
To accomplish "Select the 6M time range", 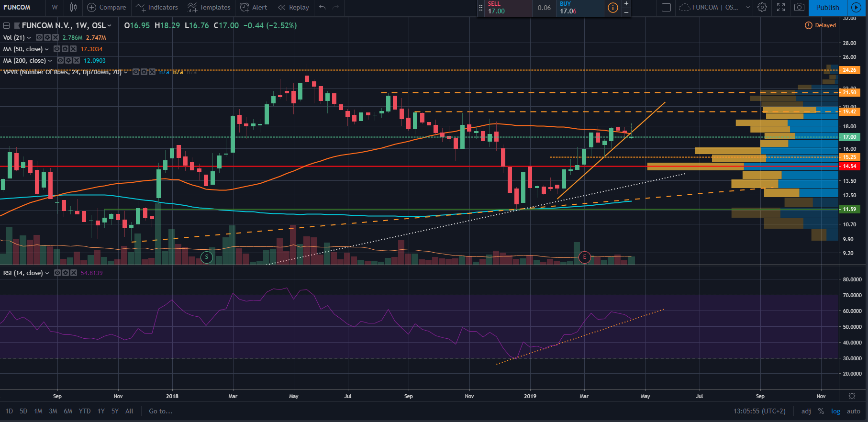I will tap(68, 411).
